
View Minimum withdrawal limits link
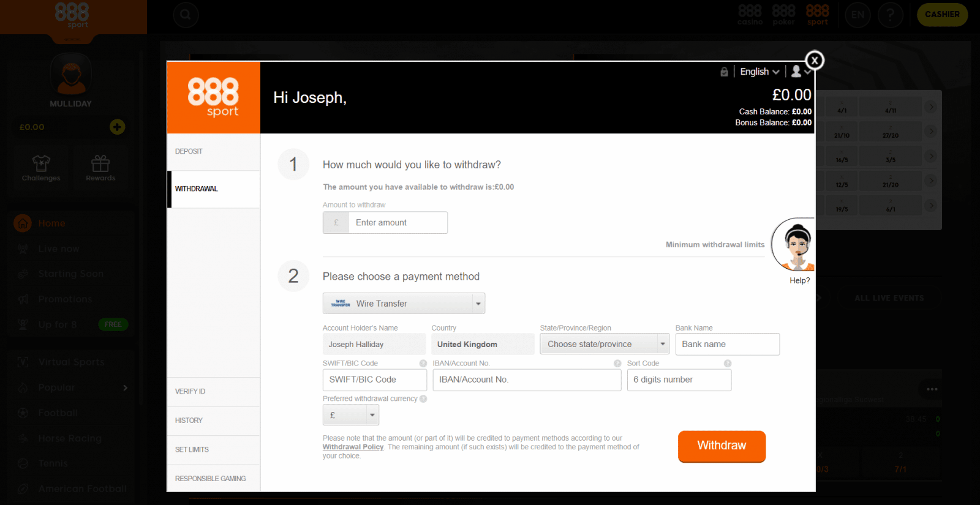point(715,245)
